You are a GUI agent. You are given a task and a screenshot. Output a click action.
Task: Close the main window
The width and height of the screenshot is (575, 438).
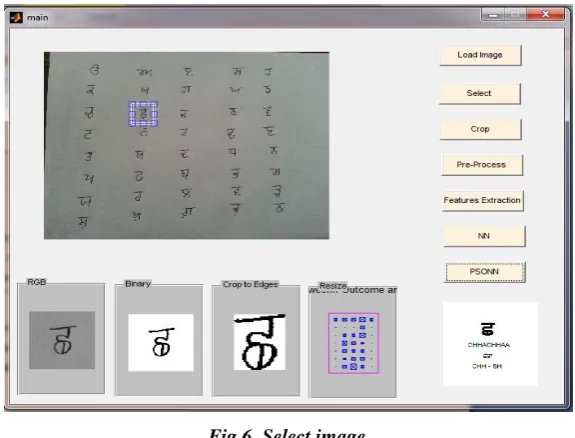(545, 15)
